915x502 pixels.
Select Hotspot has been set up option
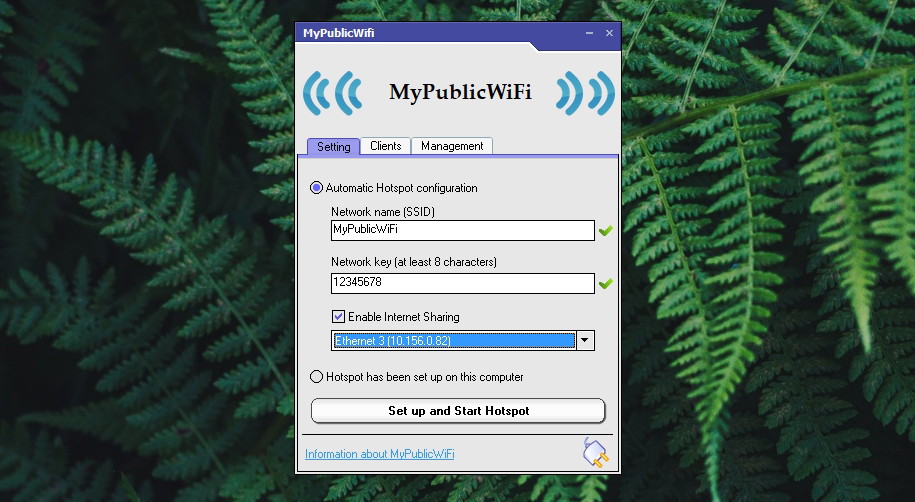(x=316, y=377)
